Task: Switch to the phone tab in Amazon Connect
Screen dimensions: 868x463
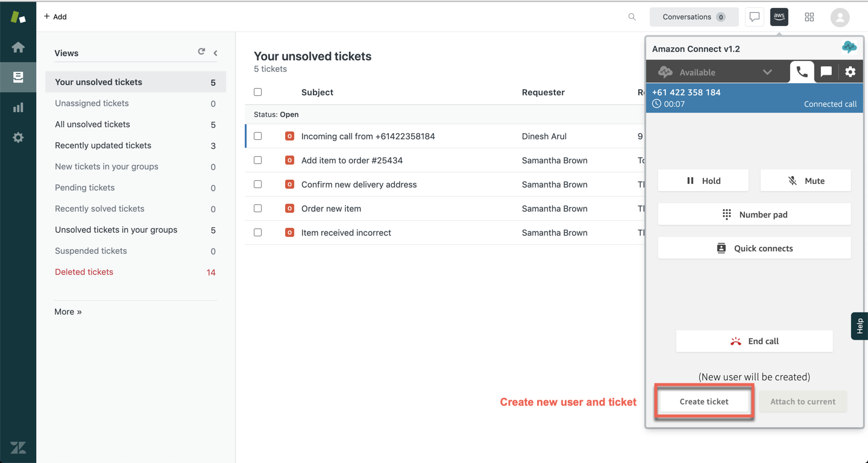Action: pos(802,72)
